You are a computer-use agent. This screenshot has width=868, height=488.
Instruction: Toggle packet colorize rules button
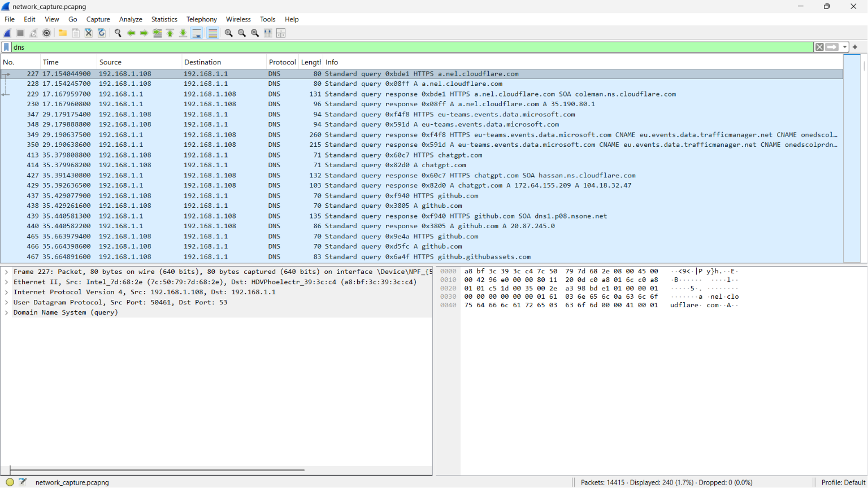click(x=212, y=33)
